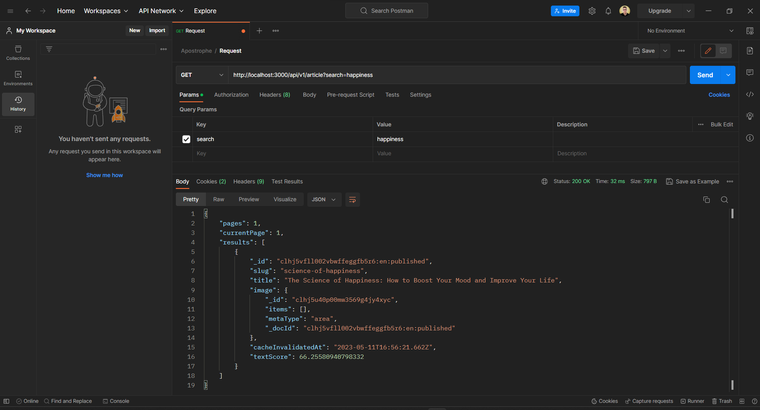Open comments mode icon beside pencil

(x=723, y=51)
